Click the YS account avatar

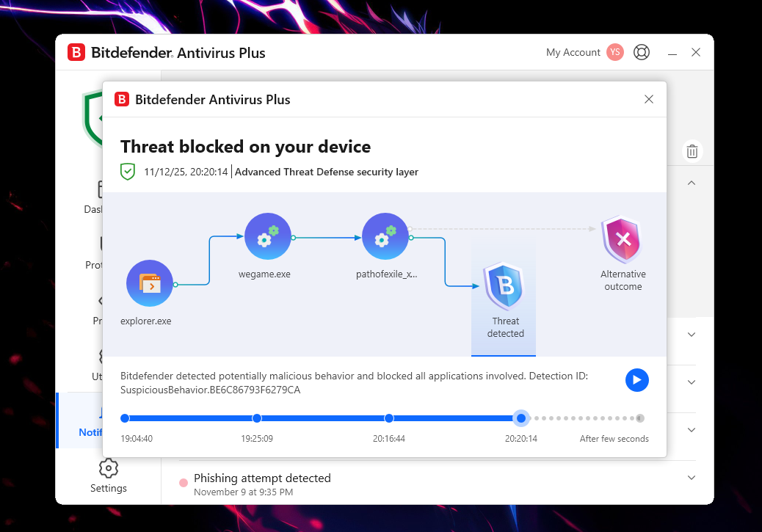614,52
